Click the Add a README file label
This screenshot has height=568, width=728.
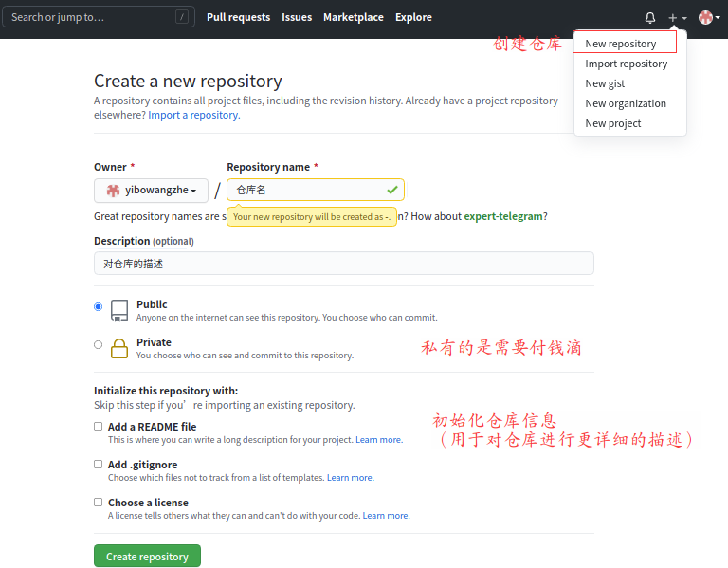[152, 427]
